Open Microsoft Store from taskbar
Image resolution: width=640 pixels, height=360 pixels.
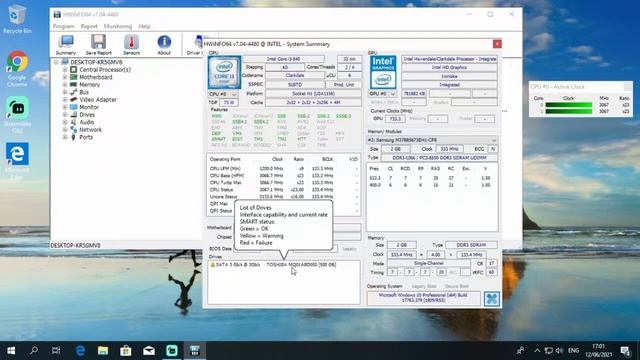pos(126,351)
